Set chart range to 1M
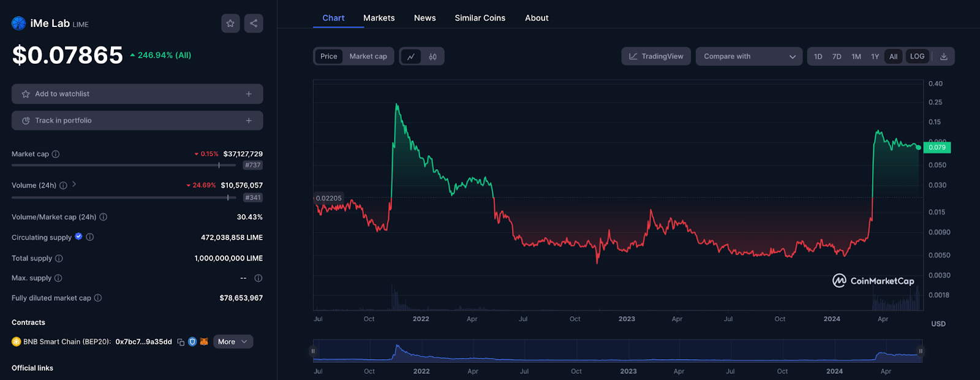 click(x=856, y=56)
